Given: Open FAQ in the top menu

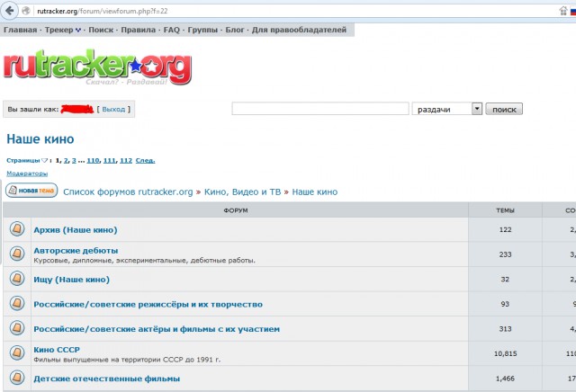Looking at the screenshot, I should pyautogui.click(x=172, y=30).
